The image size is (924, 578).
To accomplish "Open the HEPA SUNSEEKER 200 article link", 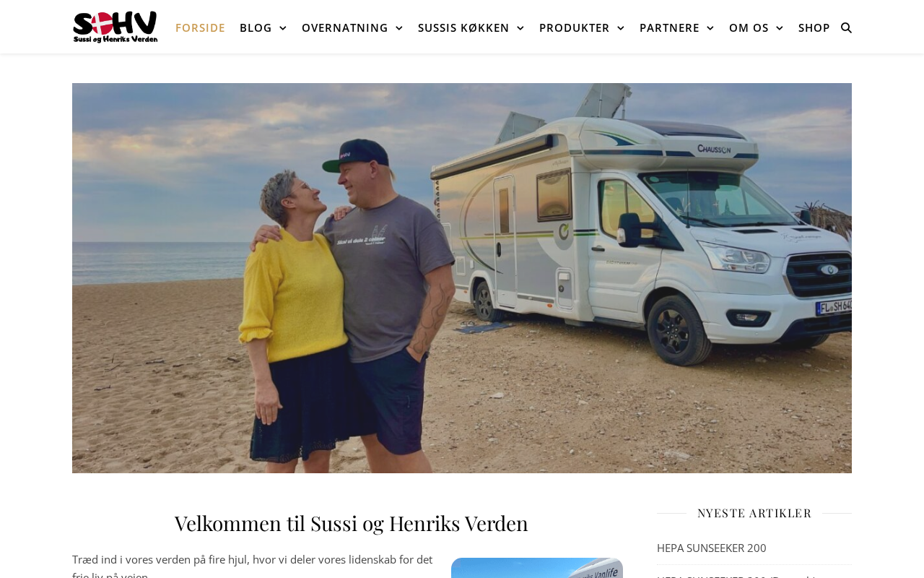I will pyautogui.click(x=712, y=548).
